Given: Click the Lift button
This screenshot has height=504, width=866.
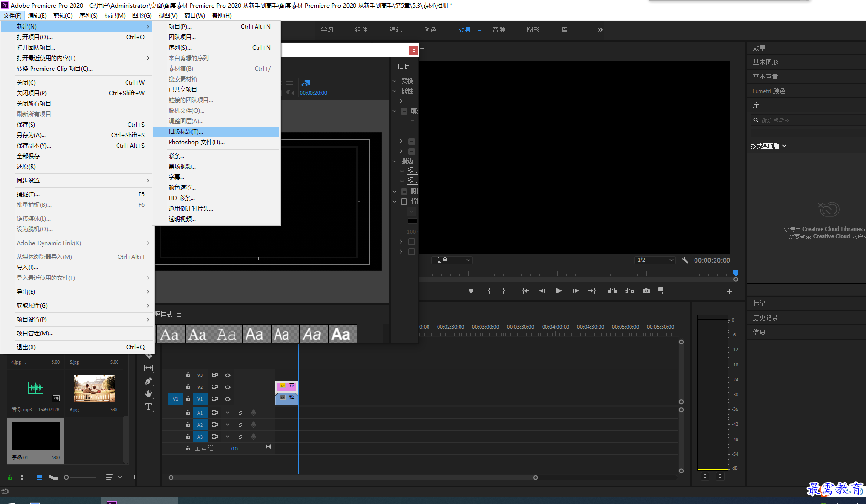Looking at the screenshot, I should coord(612,291).
